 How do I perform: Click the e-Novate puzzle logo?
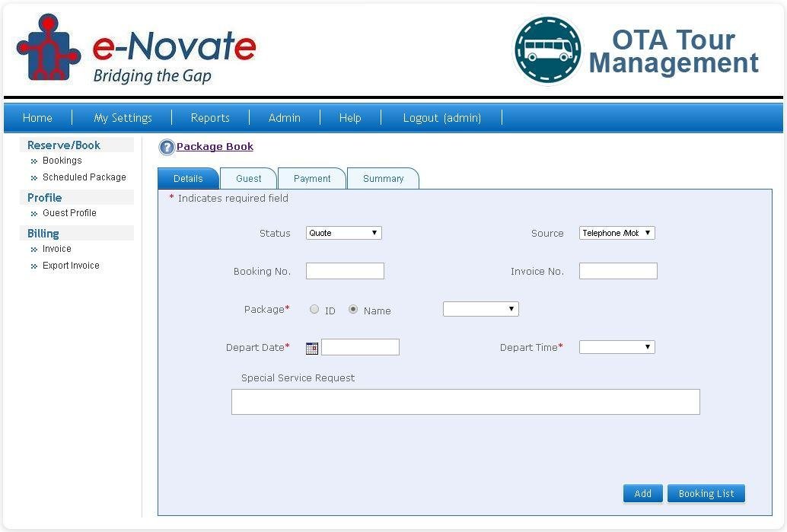[49, 47]
